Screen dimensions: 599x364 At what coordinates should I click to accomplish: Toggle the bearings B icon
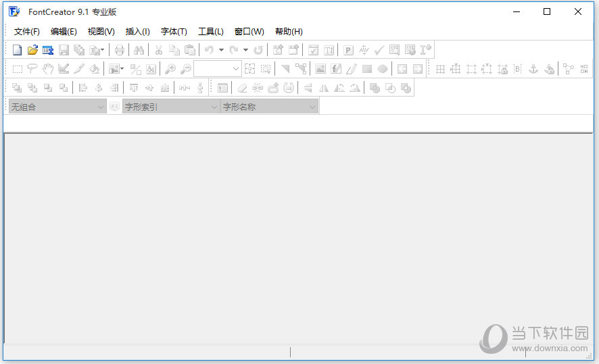coord(518,69)
